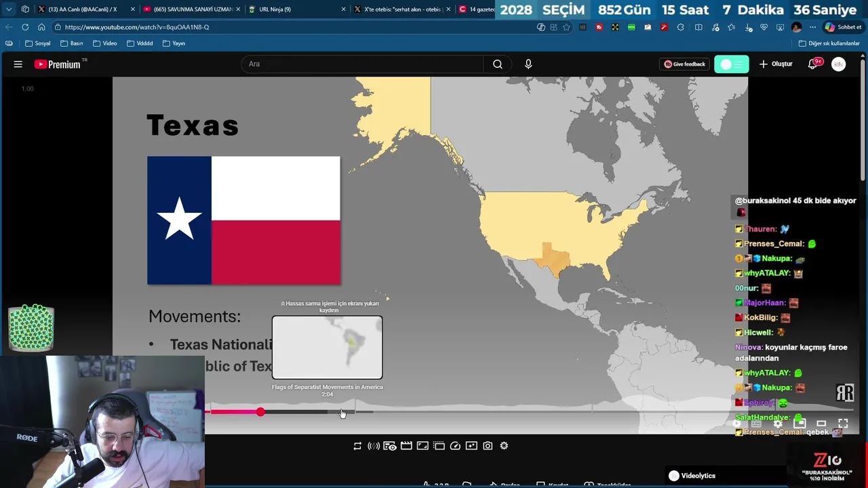This screenshot has width=868, height=488.
Task: Toggle the teal switch beside Give feedback
Action: click(731, 64)
